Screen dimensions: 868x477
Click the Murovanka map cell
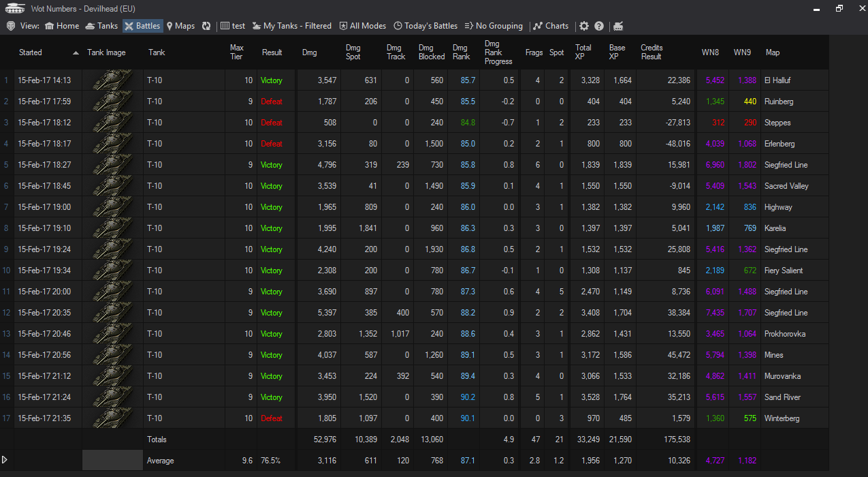coord(794,376)
